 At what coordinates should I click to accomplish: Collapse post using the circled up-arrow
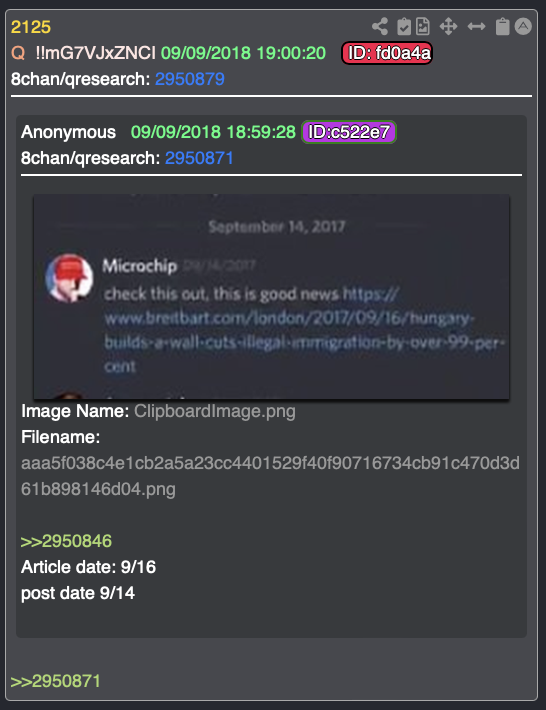tap(523, 26)
